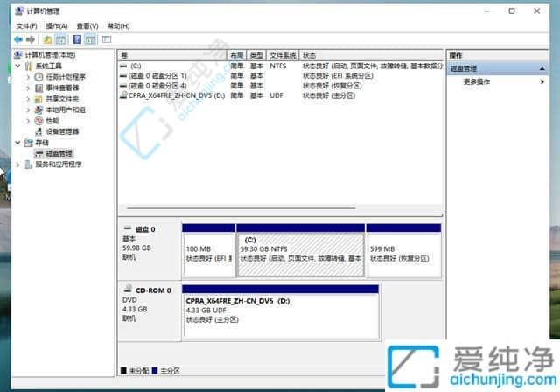The height and width of the screenshot is (392, 560).
Task: Click the 性能 monitor icon
Action: (38, 121)
